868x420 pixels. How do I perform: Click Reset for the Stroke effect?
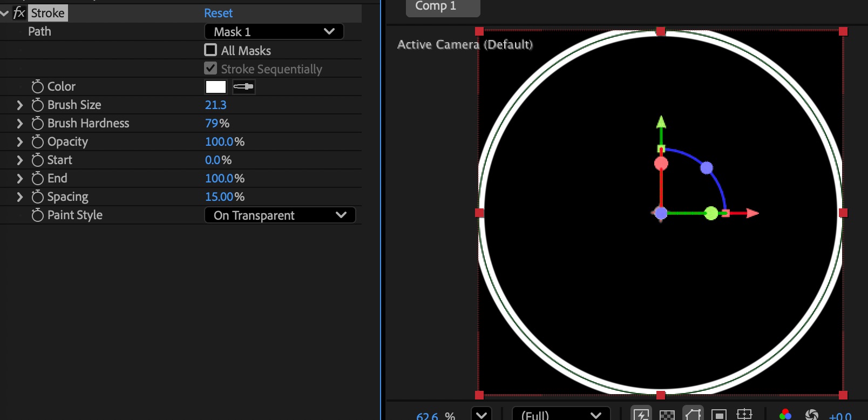pyautogui.click(x=218, y=13)
